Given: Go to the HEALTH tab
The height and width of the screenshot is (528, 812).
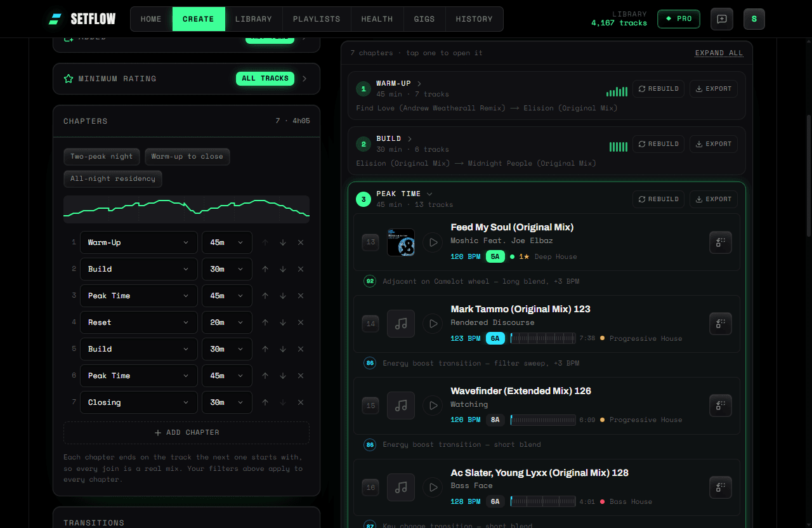Looking at the screenshot, I should point(377,19).
